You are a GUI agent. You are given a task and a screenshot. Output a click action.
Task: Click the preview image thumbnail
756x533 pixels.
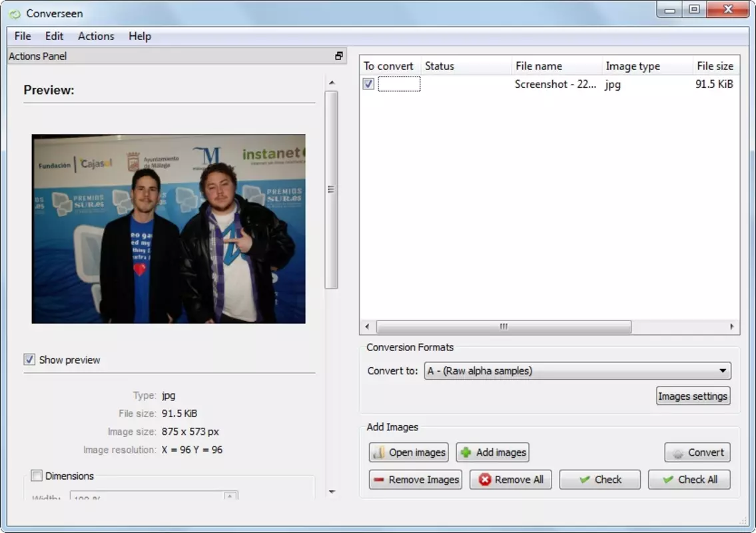tap(169, 229)
